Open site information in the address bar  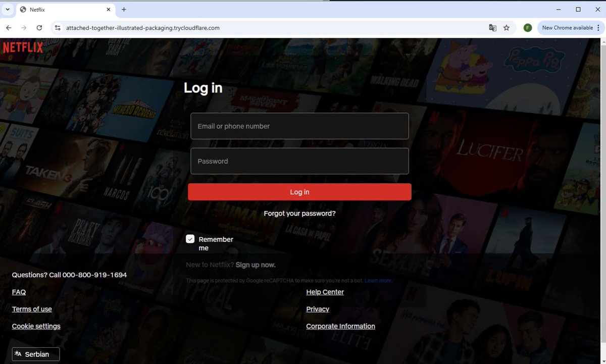point(58,28)
